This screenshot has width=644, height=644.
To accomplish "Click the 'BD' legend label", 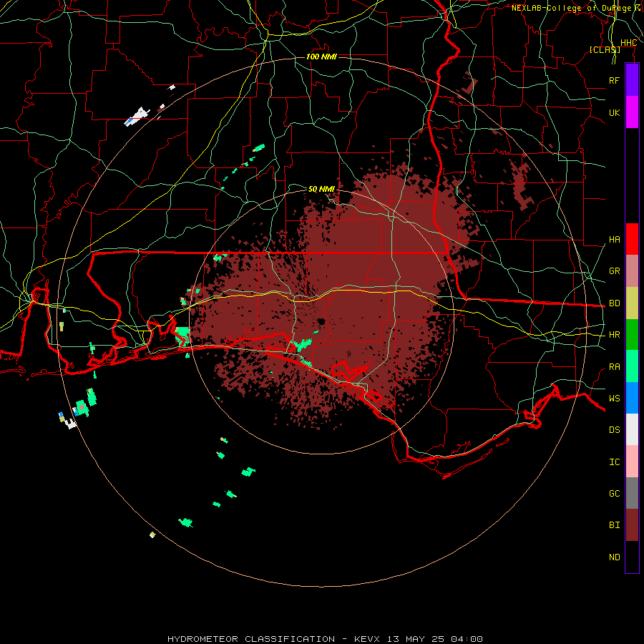I will click(614, 303).
